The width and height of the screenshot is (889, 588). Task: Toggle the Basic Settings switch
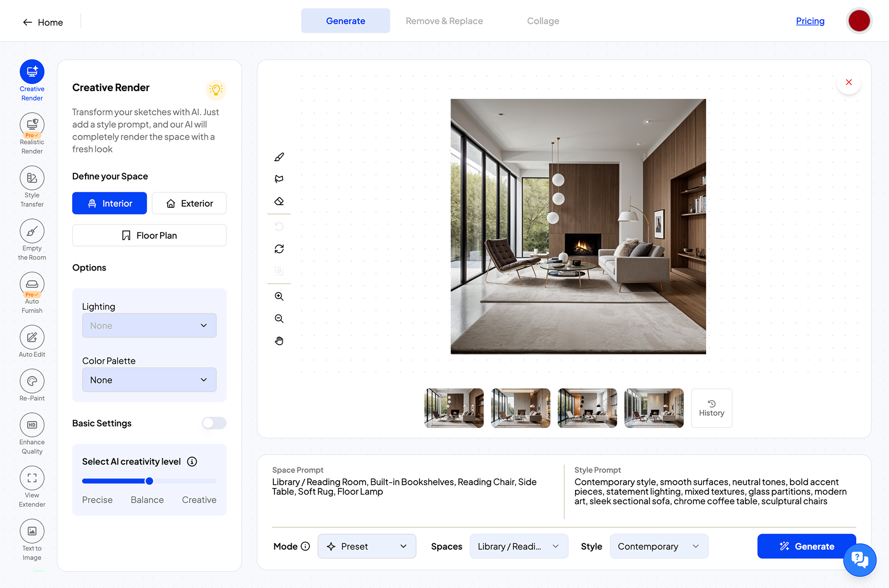tap(214, 423)
